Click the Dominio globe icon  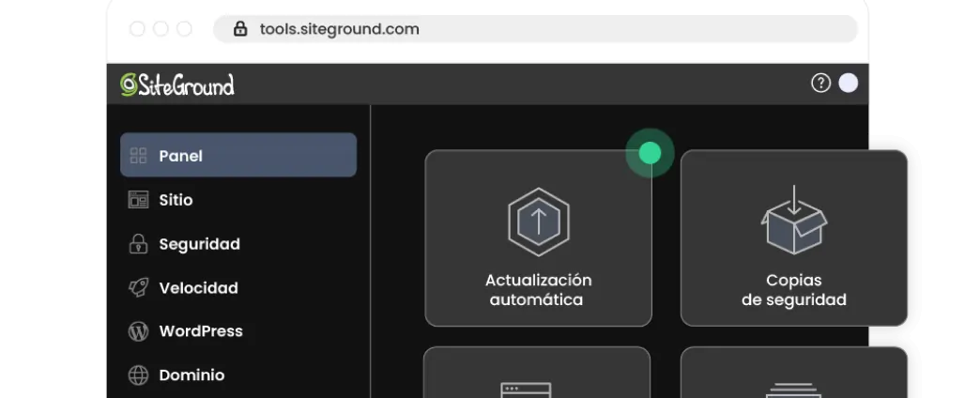tap(138, 375)
